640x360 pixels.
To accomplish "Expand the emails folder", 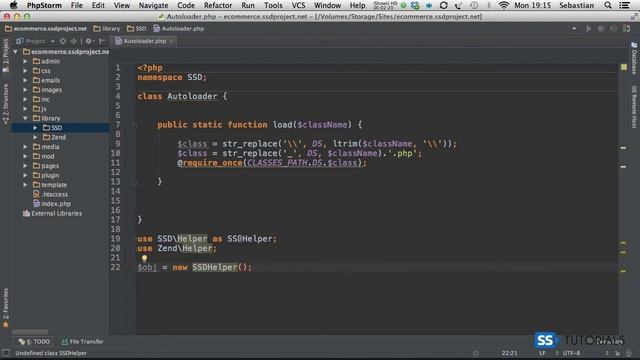I will (x=25, y=80).
